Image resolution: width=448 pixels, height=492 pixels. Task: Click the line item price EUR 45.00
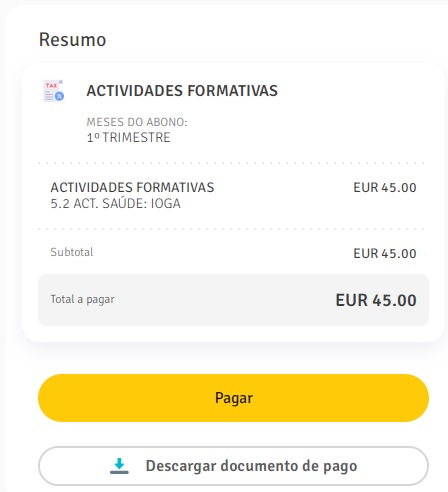click(x=385, y=188)
